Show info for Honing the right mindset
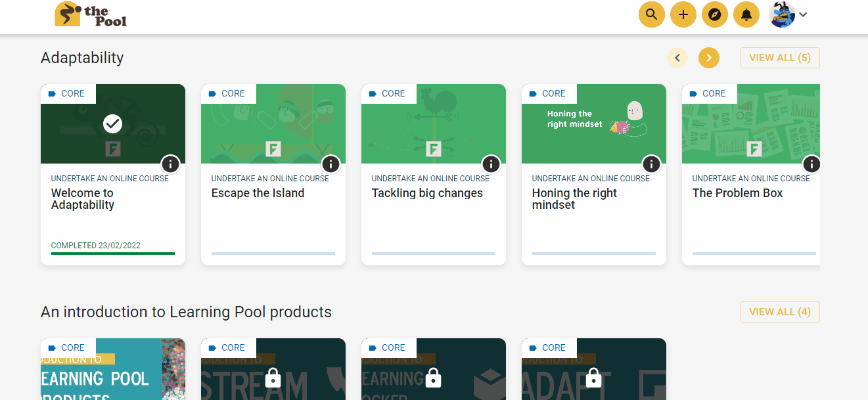The image size is (868, 400). point(651,164)
